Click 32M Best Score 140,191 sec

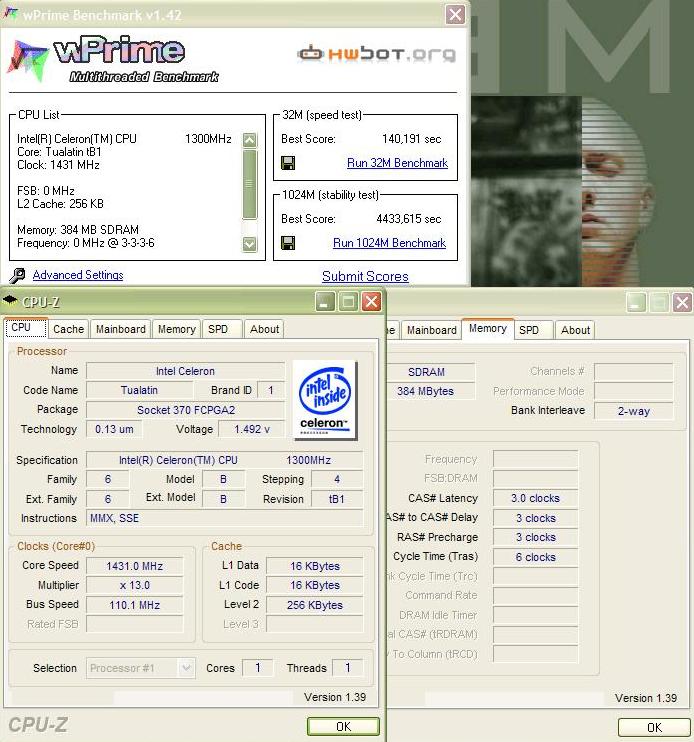[x=412, y=139]
